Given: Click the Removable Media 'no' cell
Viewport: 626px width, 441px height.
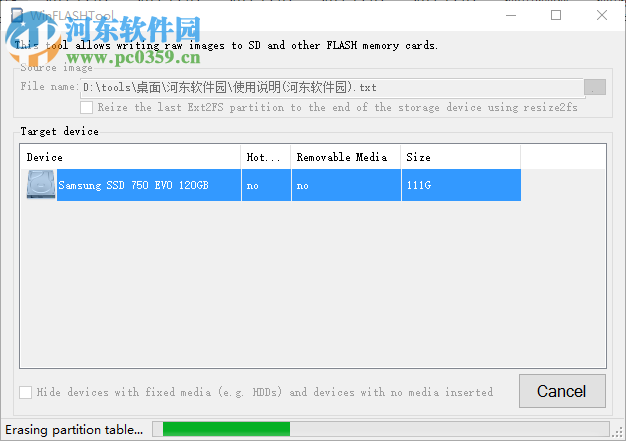Looking at the screenshot, I should point(346,185).
